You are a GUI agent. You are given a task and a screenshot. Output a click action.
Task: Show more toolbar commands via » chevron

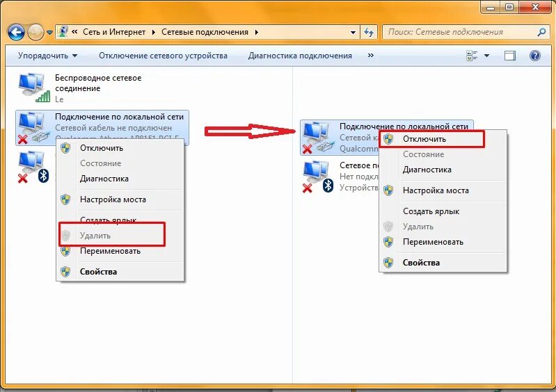click(370, 55)
